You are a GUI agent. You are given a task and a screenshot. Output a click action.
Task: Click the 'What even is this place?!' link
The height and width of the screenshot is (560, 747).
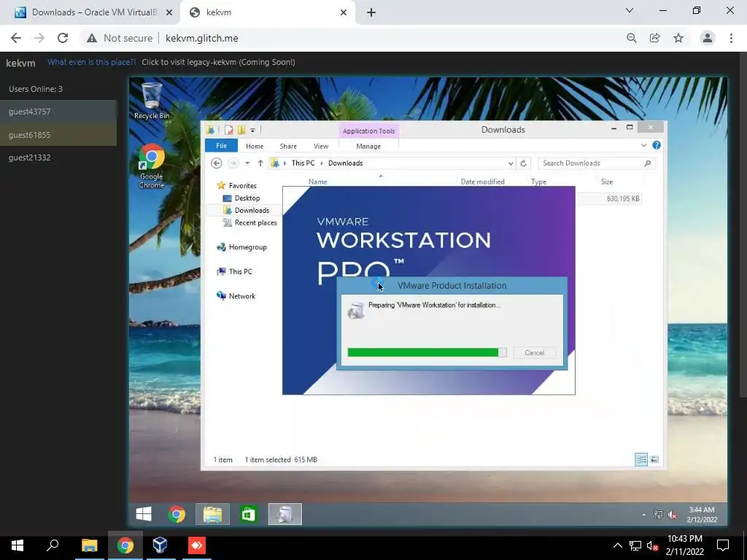click(x=91, y=63)
